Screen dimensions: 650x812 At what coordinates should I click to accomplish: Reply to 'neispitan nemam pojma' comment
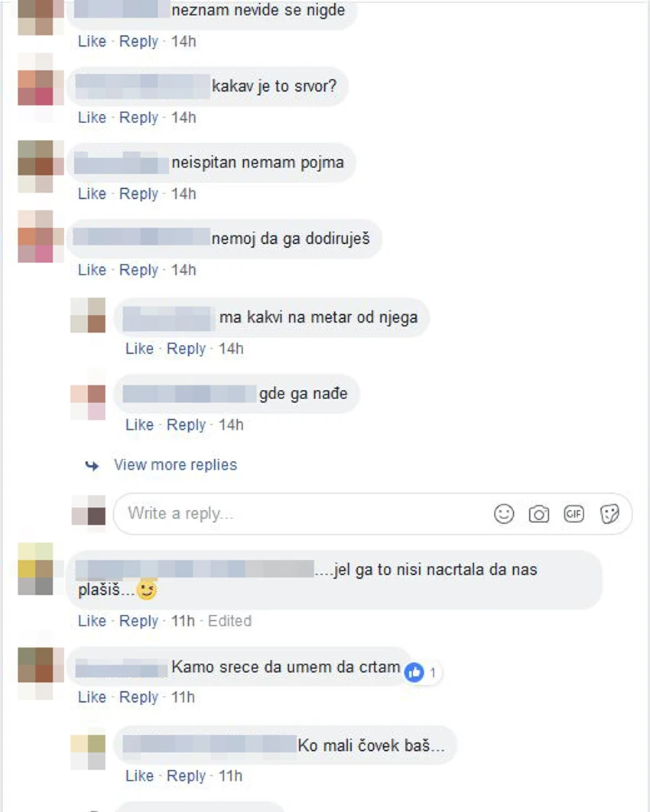tap(138, 193)
